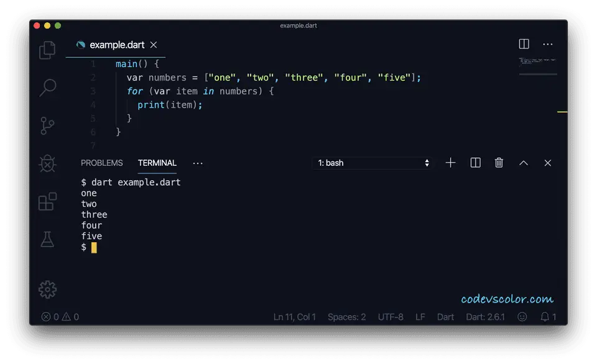
Task: Open the Explorer files icon in activity bar
Action: (47, 50)
